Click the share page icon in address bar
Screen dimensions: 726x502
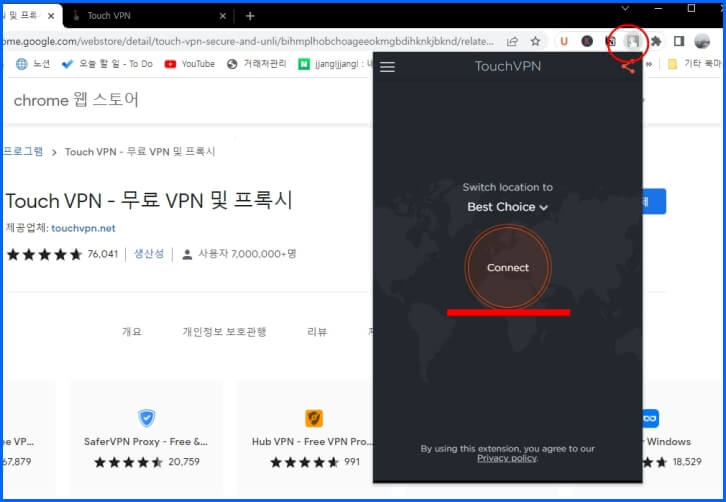click(x=512, y=42)
